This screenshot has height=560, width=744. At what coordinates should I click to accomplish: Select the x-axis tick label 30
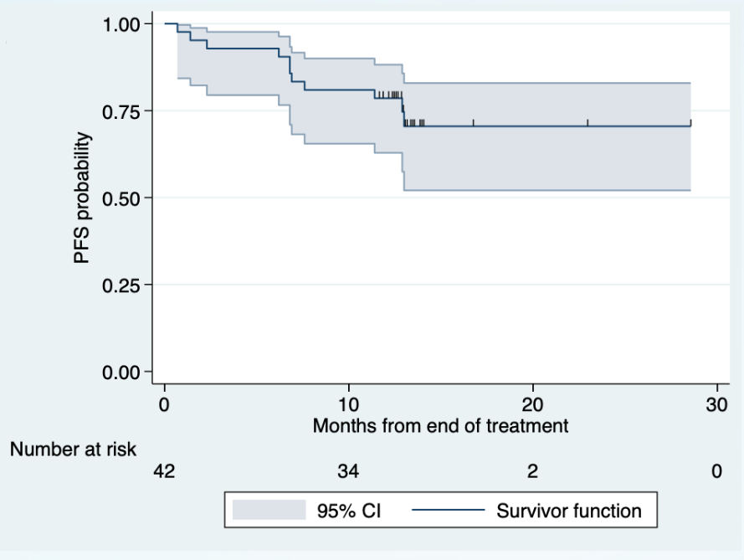tap(716, 403)
